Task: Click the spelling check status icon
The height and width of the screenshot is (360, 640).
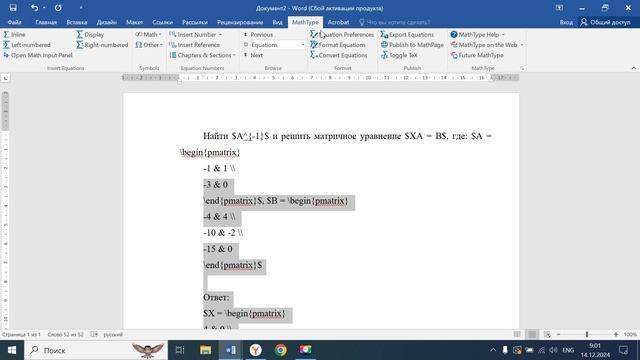Action: coord(94,334)
